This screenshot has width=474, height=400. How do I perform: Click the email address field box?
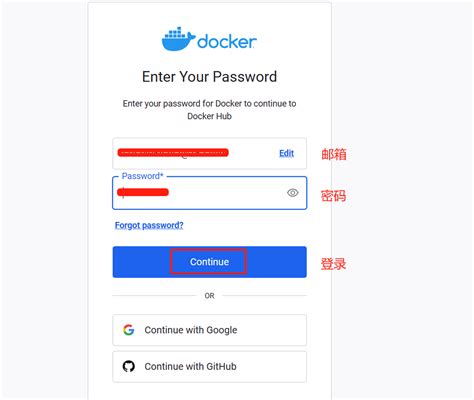209,153
